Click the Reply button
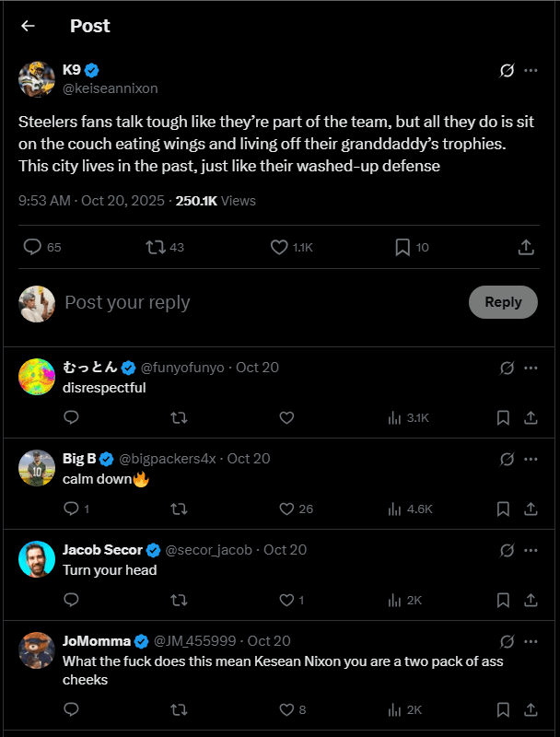 tap(503, 302)
